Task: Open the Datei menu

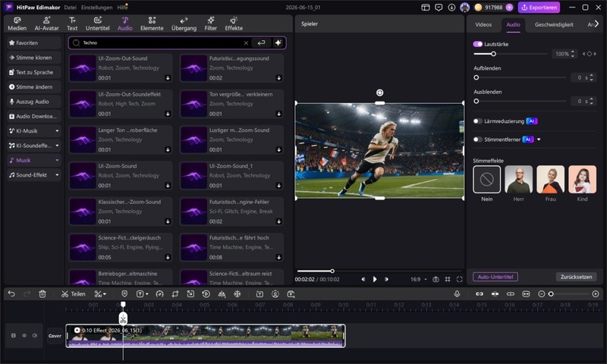Action: pyautogui.click(x=70, y=8)
